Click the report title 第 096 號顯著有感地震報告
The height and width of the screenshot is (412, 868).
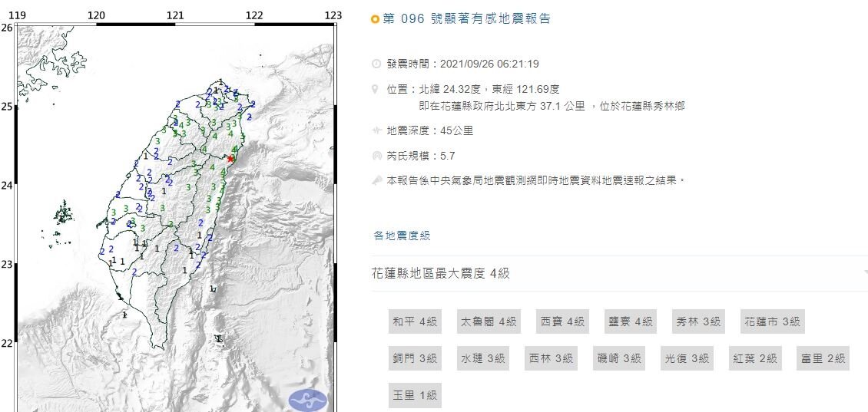pos(467,19)
